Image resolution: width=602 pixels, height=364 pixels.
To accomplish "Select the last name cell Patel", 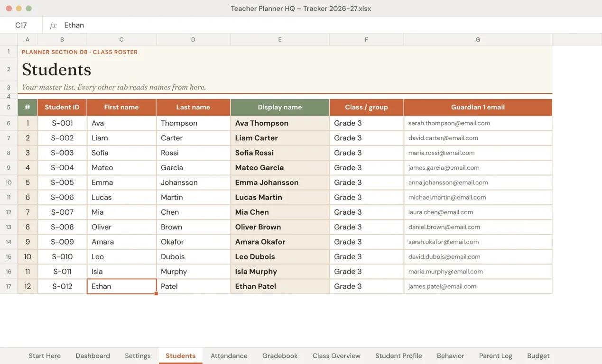I will coord(193,286).
